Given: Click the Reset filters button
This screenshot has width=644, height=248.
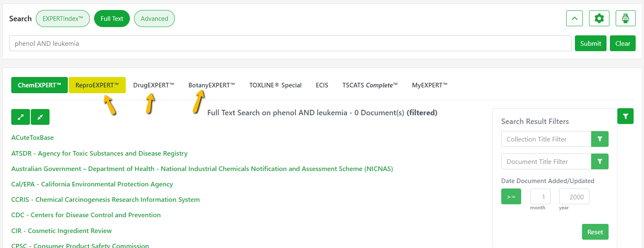Looking at the screenshot, I should click(595, 232).
